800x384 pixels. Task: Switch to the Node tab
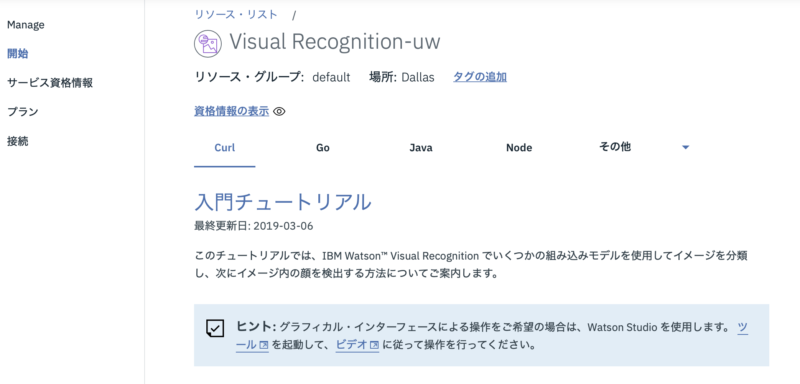[519, 148]
